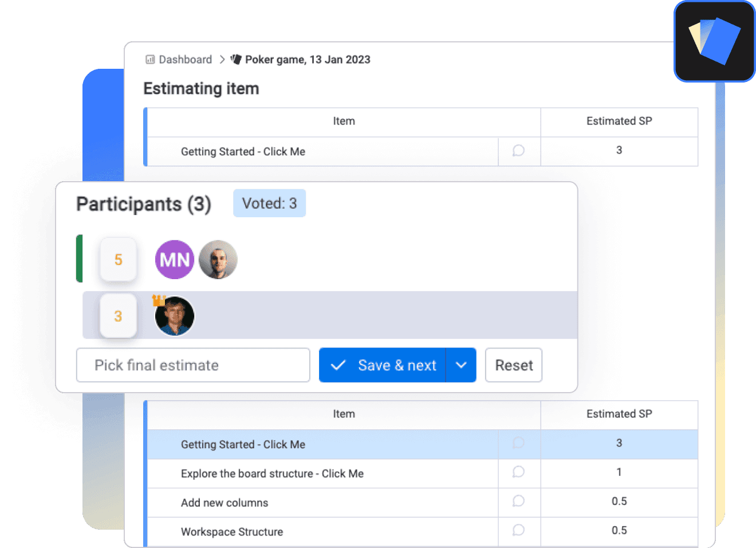Click the MN participant avatar
Image resolution: width=756 pixels, height=548 pixels.
click(x=175, y=260)
